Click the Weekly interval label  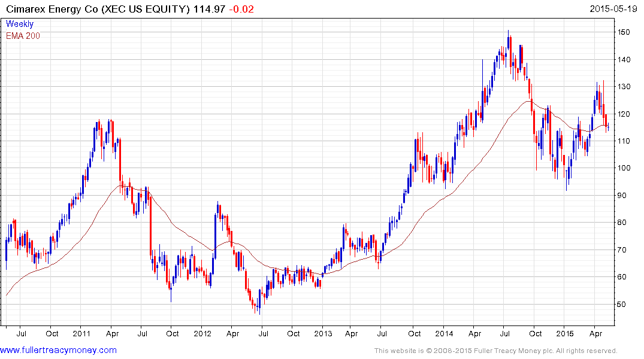20,24
